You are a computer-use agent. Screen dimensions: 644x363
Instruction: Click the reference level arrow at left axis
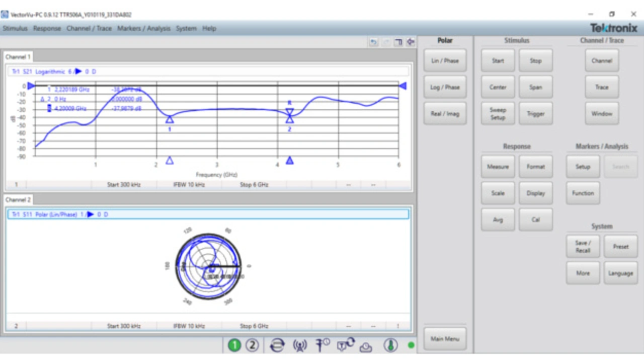pyautogui.click(x=31, y=86)
